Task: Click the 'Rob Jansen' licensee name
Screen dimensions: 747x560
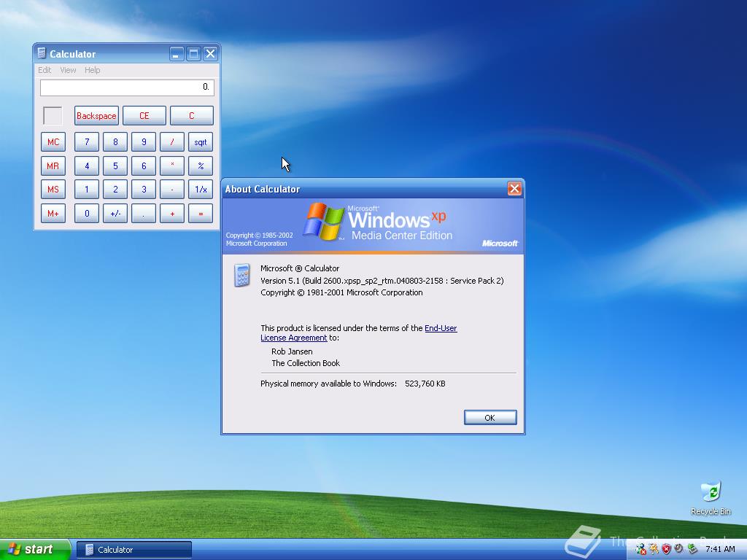Action: click(292, 351)
